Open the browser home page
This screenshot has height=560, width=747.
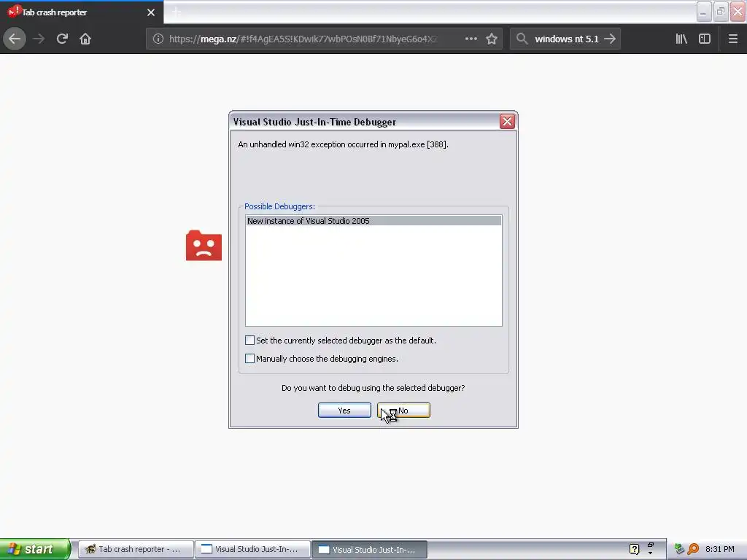tap(85, 39)
